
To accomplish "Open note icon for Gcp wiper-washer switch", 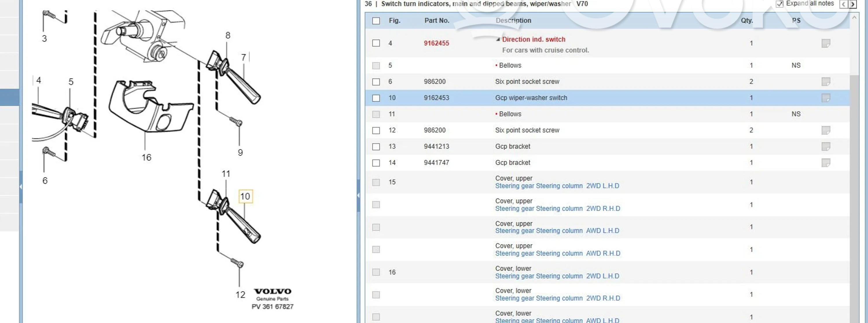I will [x=825, y=98].
